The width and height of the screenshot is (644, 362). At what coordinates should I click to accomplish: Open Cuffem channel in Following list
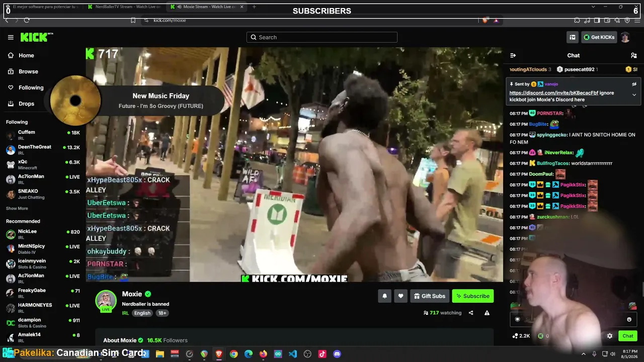click(x=43, y=136)
